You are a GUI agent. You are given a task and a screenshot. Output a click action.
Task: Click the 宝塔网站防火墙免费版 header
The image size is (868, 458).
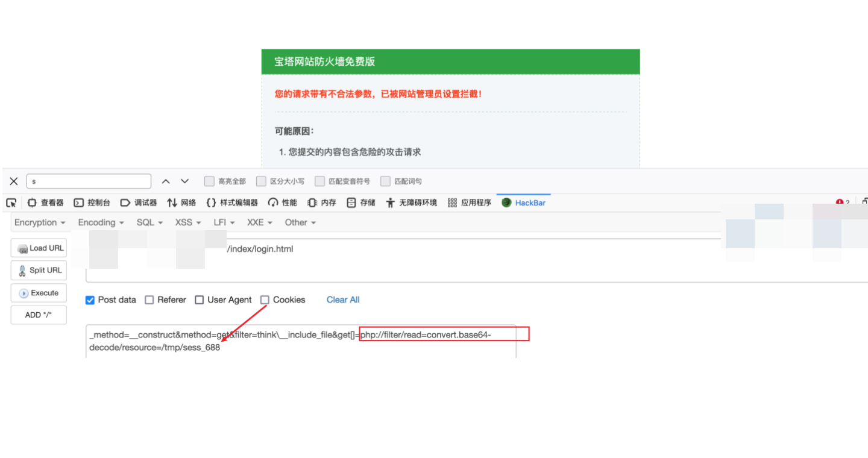click(451, 61)
